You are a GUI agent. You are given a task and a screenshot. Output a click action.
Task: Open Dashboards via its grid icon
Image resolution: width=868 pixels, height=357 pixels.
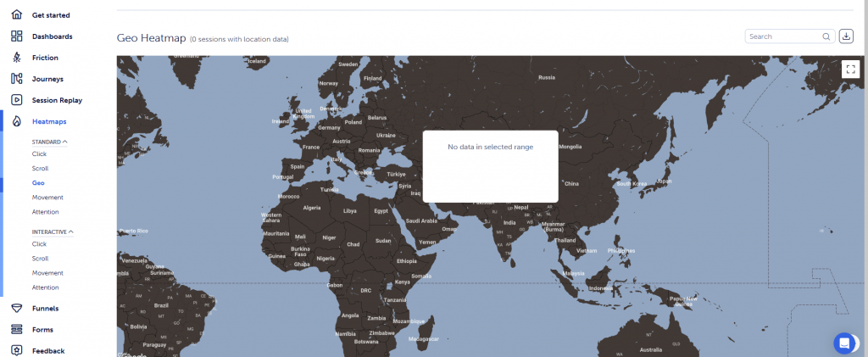16,36
